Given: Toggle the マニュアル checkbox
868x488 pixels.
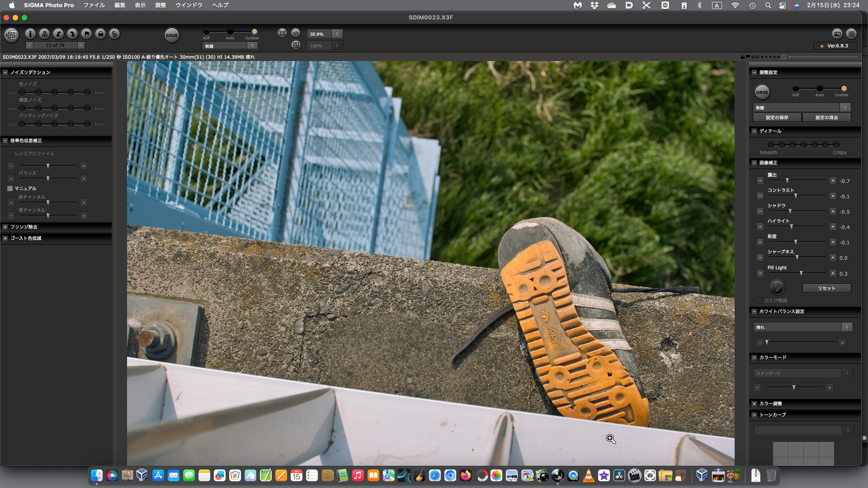Looking at the screenshot, I should click(10, 188).
